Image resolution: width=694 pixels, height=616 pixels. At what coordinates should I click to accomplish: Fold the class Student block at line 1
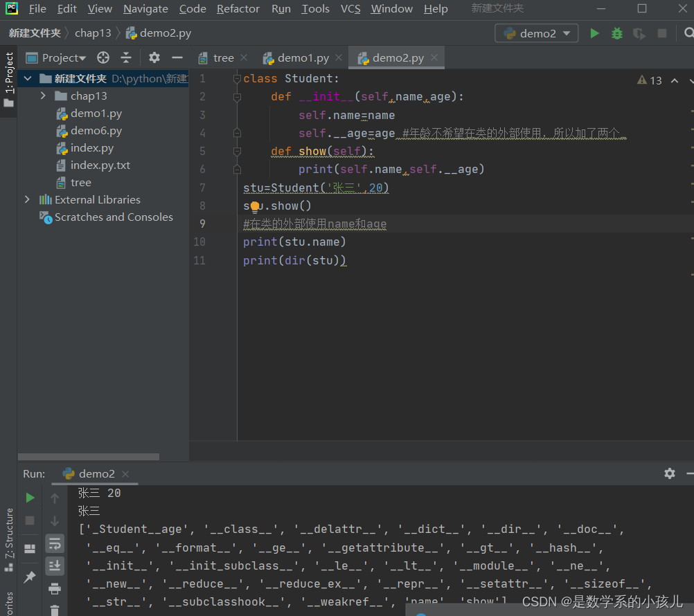click(237, 79)
